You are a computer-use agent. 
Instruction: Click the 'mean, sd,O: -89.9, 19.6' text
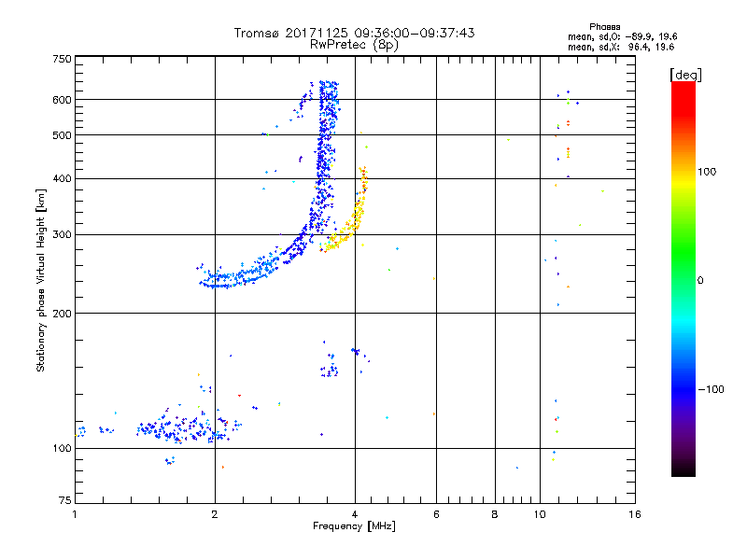(622, 36)
